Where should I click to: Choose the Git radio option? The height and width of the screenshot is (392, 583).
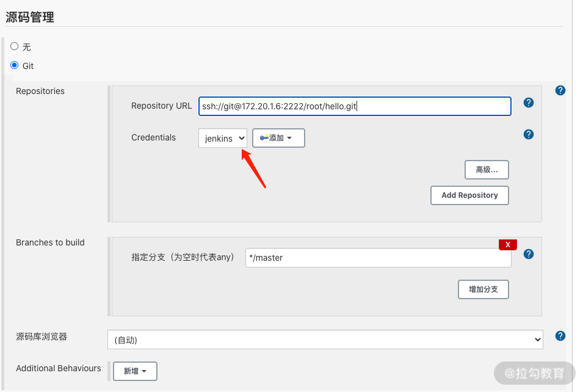point(15,65)
